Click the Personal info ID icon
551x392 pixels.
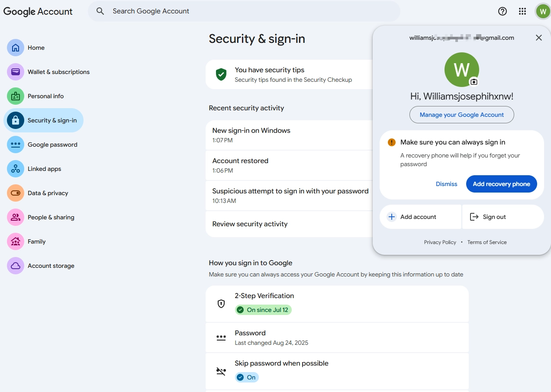click(x=16, y=96)
